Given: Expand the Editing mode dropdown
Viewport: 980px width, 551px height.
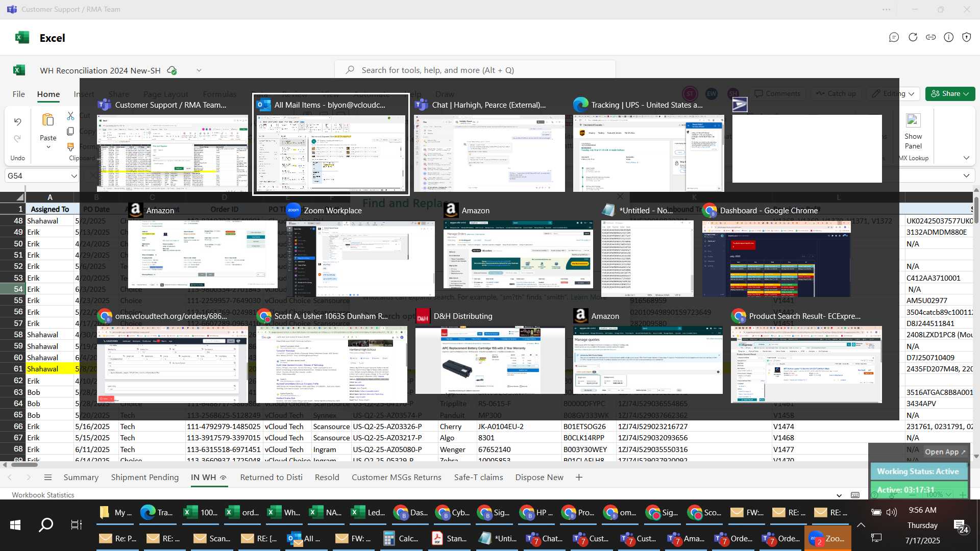Looking at the screenshot, I should click(x=911, y=94).
